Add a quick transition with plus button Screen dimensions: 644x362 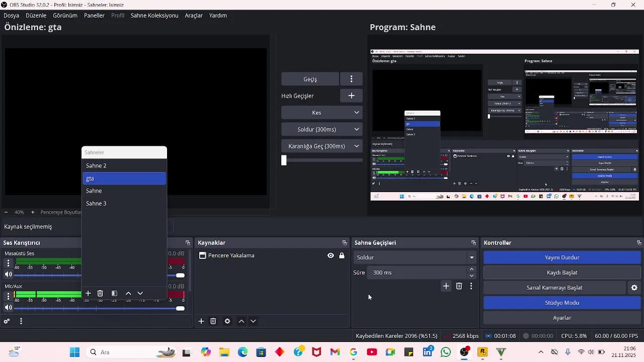pyautogui.click(x=351, y=96)
